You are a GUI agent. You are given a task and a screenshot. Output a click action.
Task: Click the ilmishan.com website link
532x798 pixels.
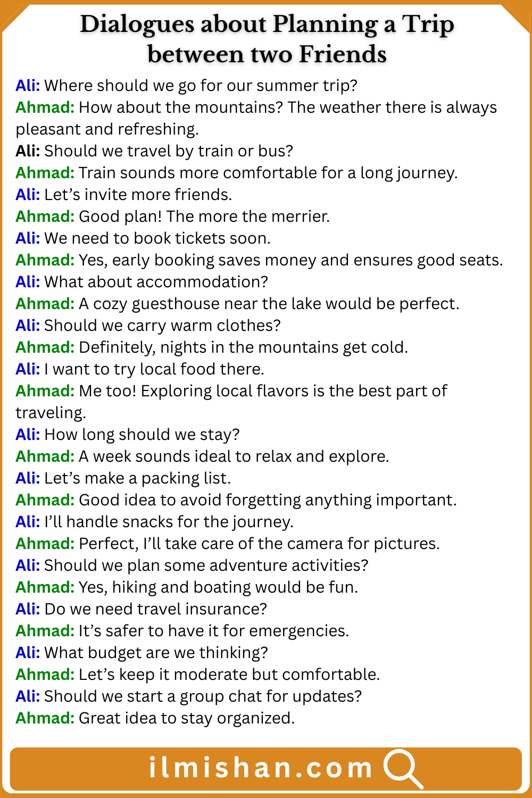(x=261, y=768)
